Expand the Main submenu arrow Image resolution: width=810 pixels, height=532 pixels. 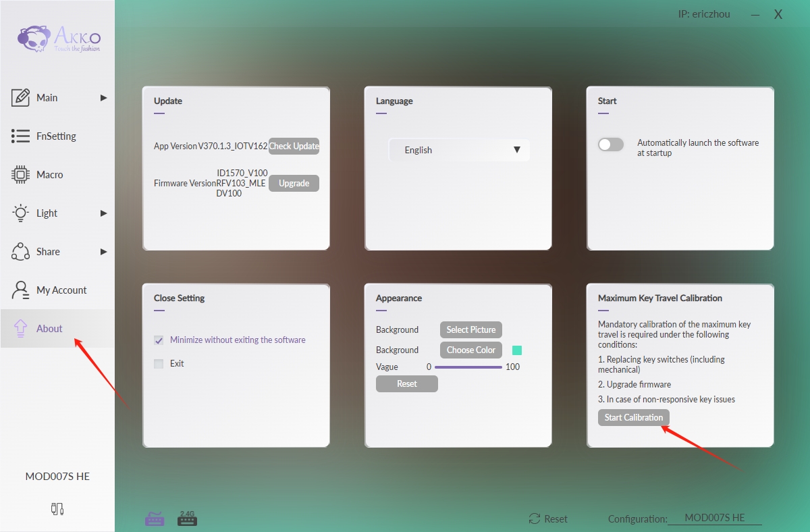104,97
